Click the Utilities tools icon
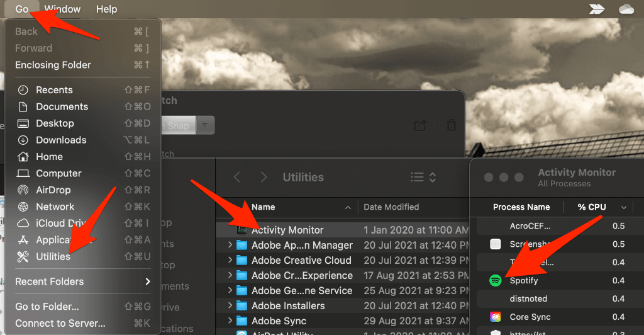644x335 pixels. [x=23, y=256]
